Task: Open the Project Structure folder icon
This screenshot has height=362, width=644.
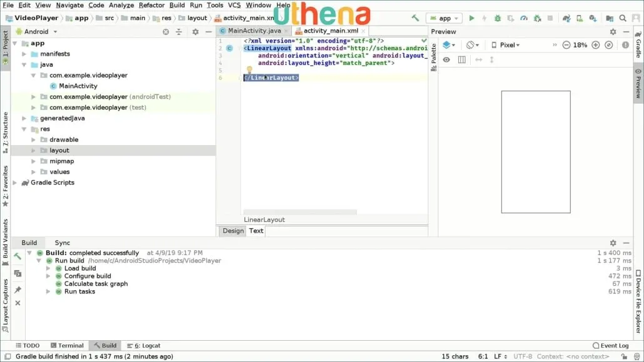Action: (x=610, y=18)
